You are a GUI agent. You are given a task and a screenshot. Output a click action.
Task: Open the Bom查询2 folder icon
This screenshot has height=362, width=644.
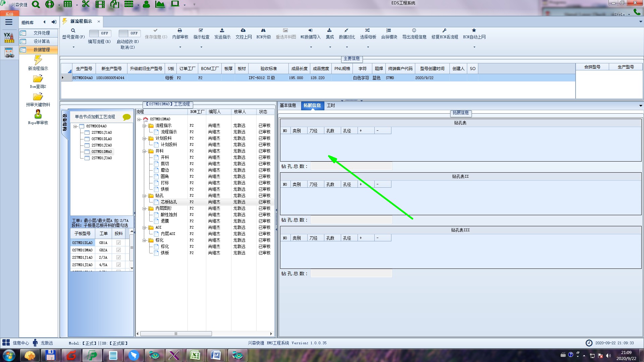point(38,79)
